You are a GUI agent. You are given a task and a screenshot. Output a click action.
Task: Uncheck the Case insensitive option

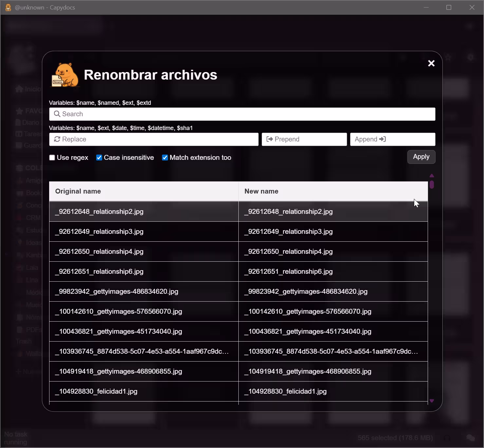tap(99, 158)
